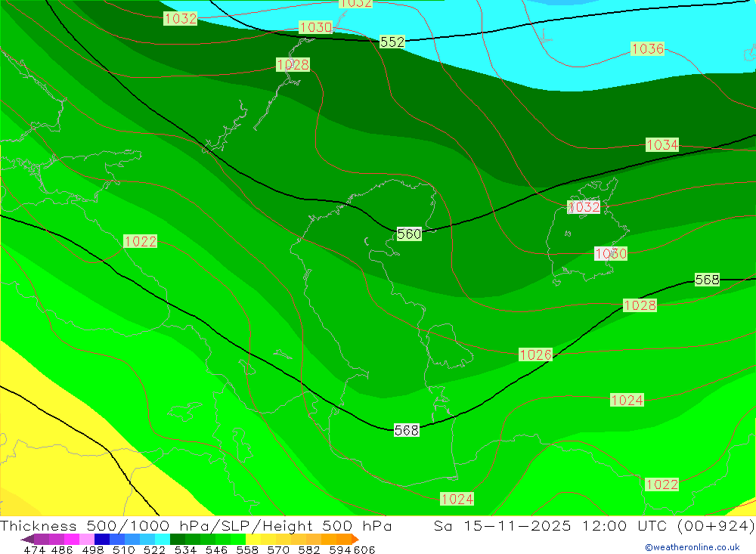
Task: Click the purple arrow at legend's low end
Action: [x=27, y=539]
